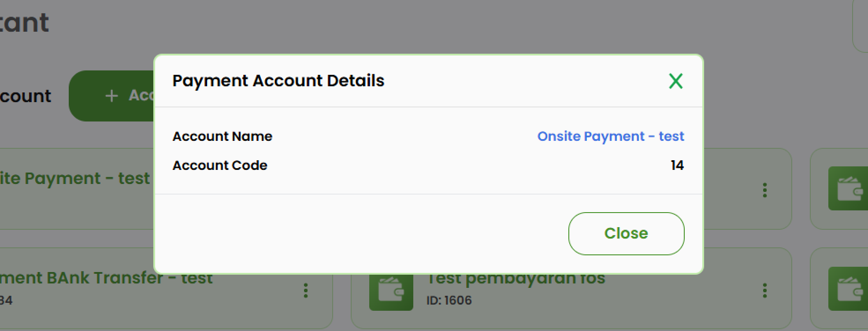Close the dialog with the green X icon
Viewport: 868px width, 331px height.
pyautogui.click(x=675, y=81)
